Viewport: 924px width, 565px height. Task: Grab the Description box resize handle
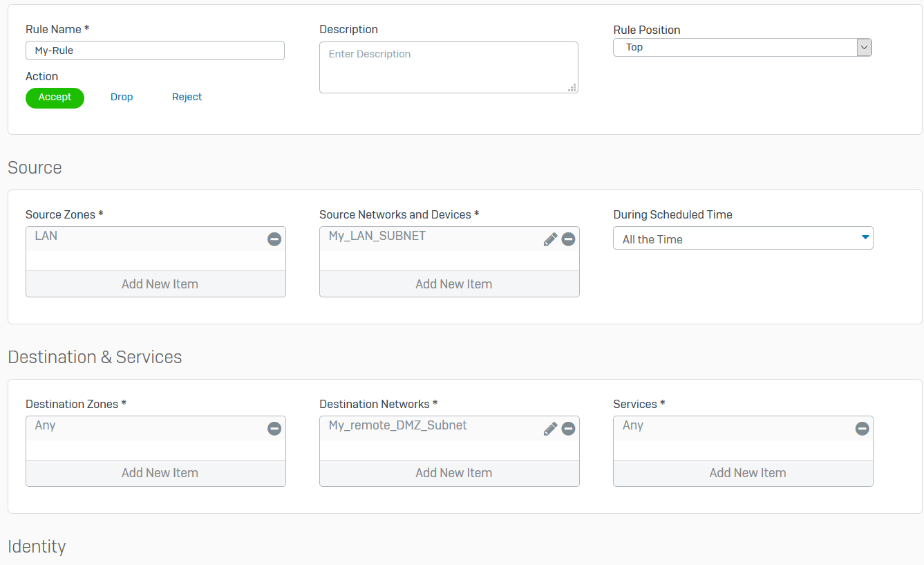(572, 88)
